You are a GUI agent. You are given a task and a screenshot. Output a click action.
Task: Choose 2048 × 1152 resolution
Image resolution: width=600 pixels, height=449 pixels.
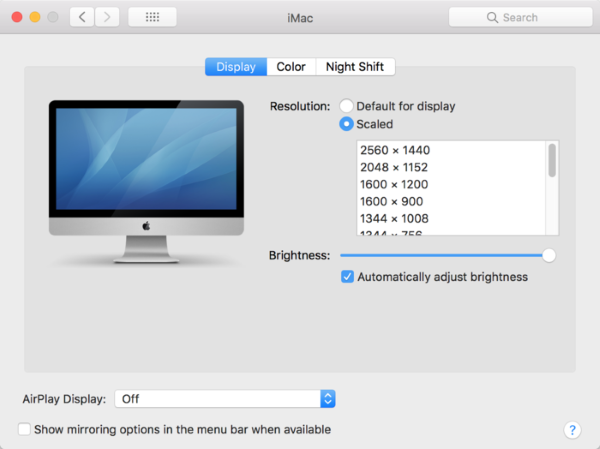(395, 167)
